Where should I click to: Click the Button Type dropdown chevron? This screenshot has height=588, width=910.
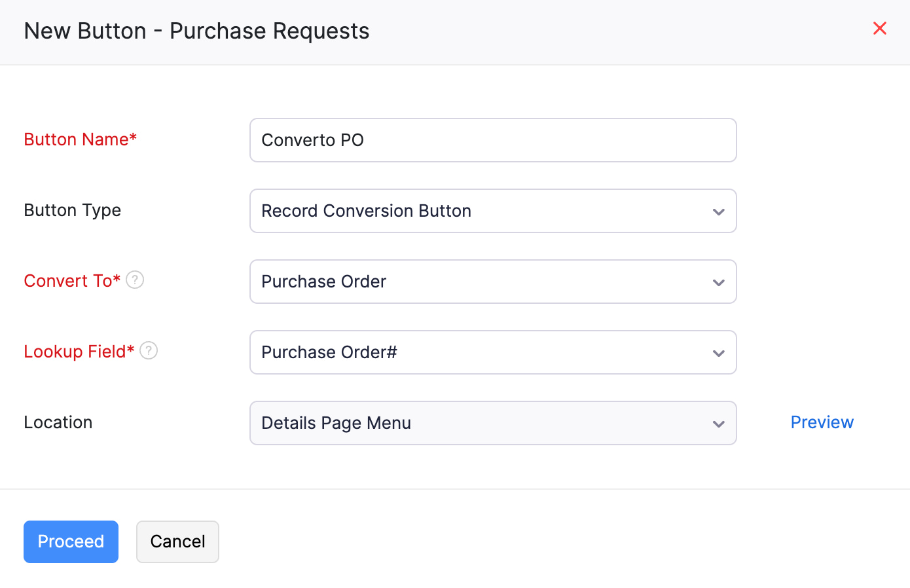pos(718,211)
